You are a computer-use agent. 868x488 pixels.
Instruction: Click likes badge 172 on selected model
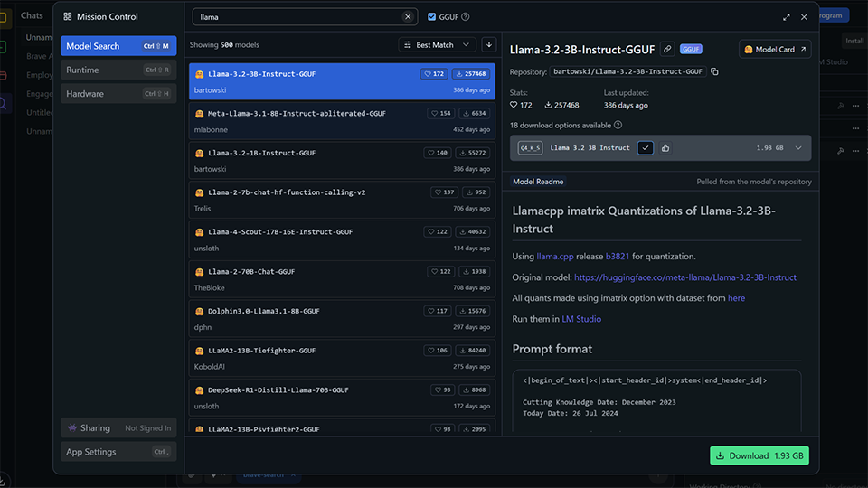[x=434, y=73]
